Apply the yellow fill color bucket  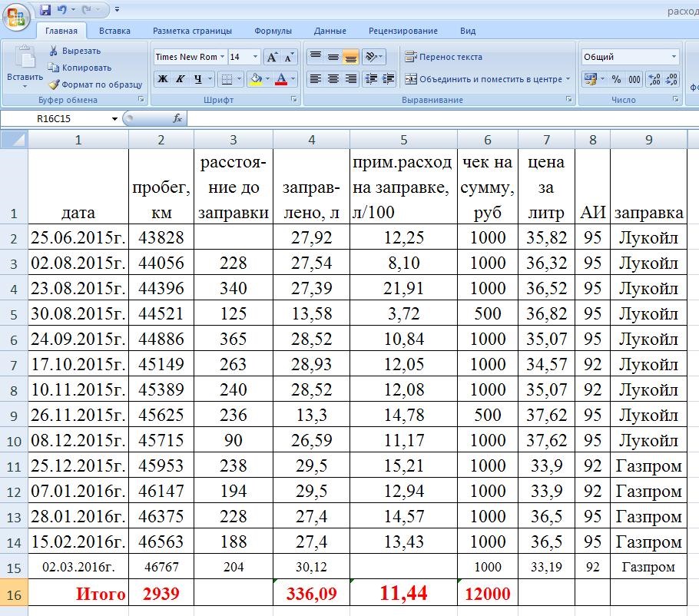[256, 79]
